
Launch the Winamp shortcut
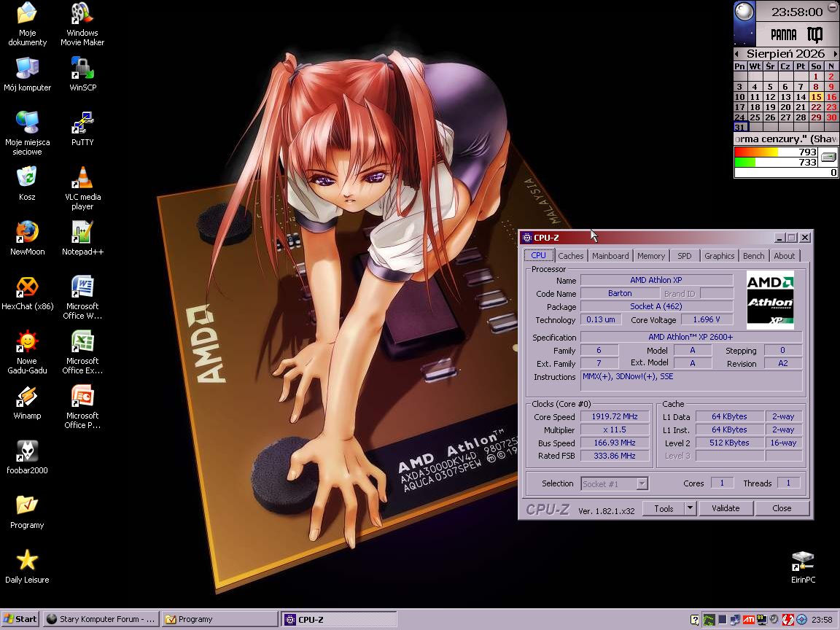click(27, 402)
